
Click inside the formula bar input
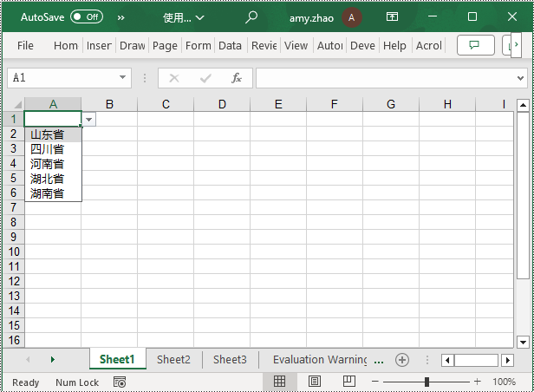point(385,78)
